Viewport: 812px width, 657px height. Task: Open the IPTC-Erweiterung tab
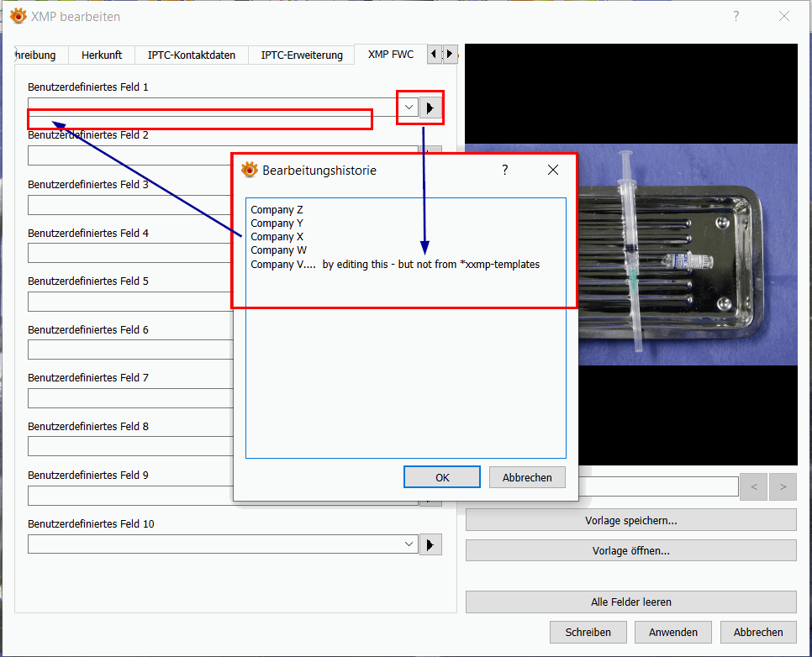point(302,55)
